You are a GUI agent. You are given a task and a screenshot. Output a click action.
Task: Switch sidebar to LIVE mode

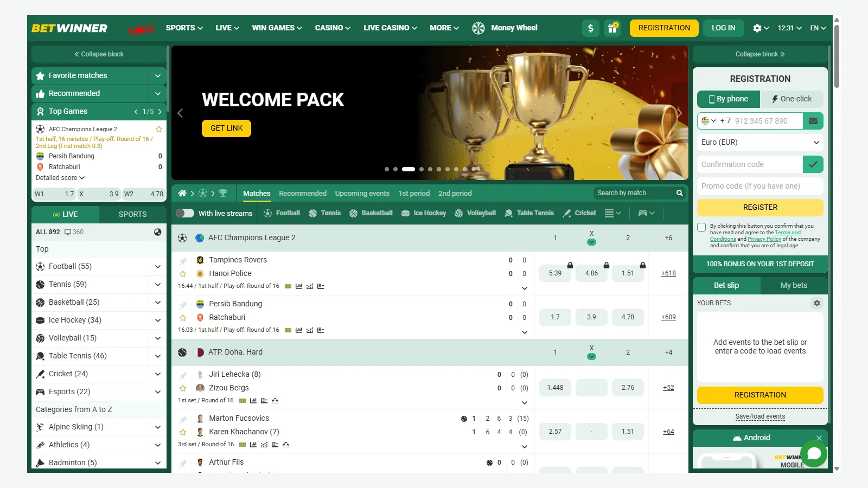[x=65, y=214]
